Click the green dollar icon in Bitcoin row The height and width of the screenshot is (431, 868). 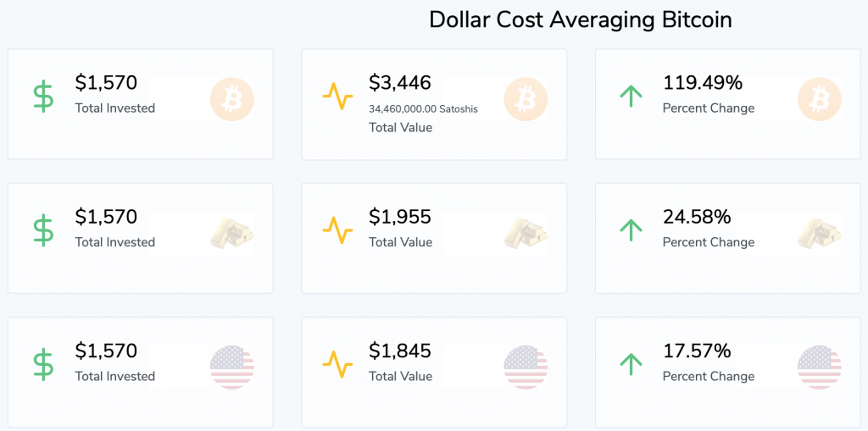pyautogui.click(x=43, y=97)
